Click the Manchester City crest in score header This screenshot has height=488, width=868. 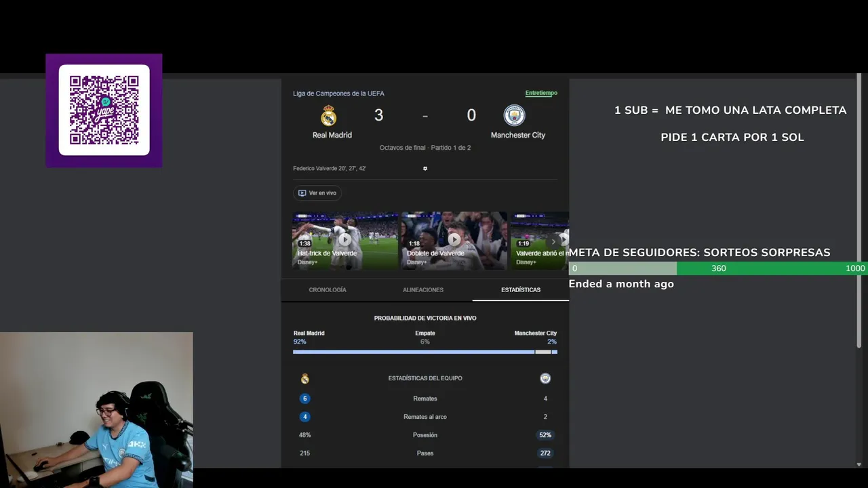tap(515, 115)
